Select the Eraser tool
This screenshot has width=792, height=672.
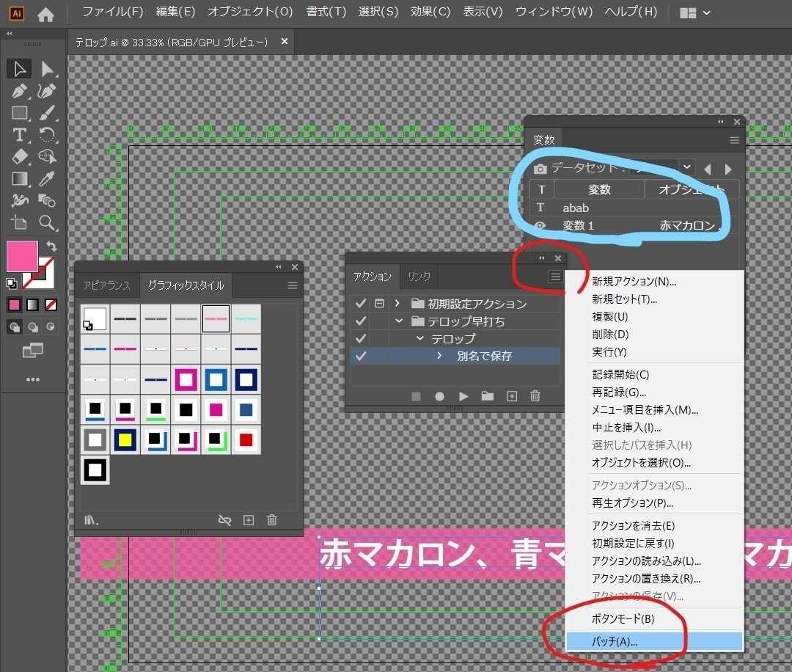click(x=20, y=157)
